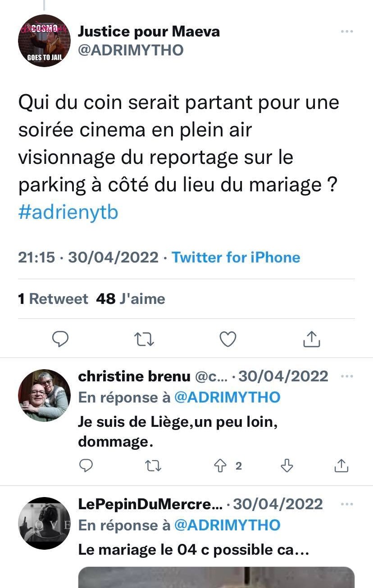373x588 pixels.
Task: Open LePepinDuMercre's profile avatar
Action: pyautogui.click(x=44, y=523)
